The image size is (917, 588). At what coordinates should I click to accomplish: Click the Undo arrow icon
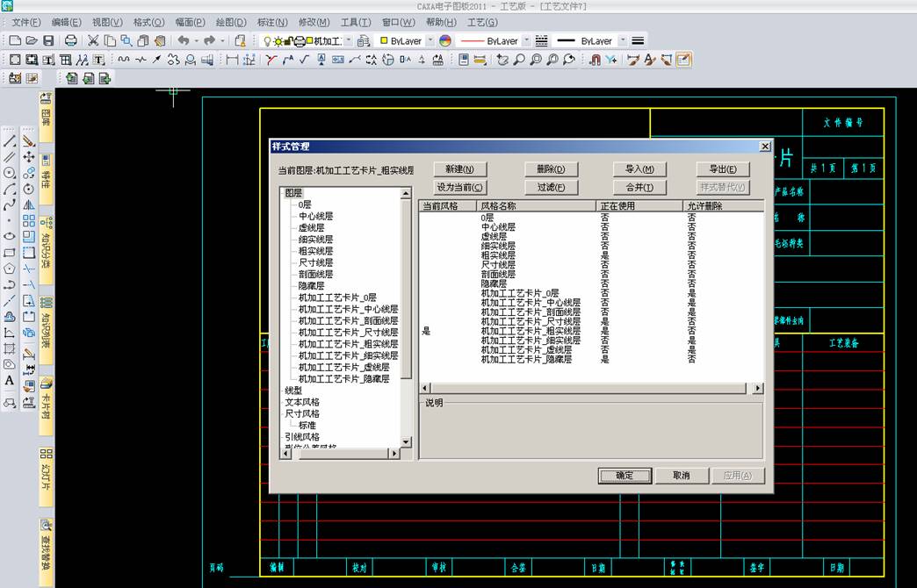[183, 40]
